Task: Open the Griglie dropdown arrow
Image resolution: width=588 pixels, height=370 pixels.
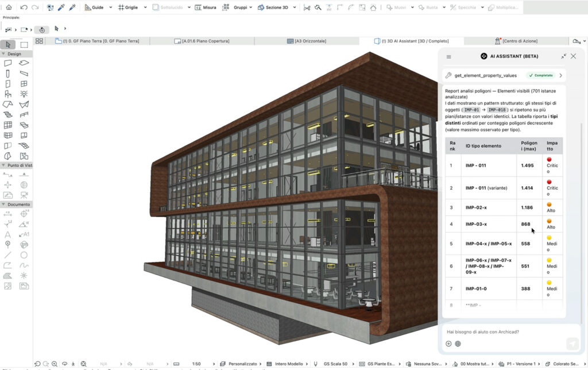Action: [145, 7]
